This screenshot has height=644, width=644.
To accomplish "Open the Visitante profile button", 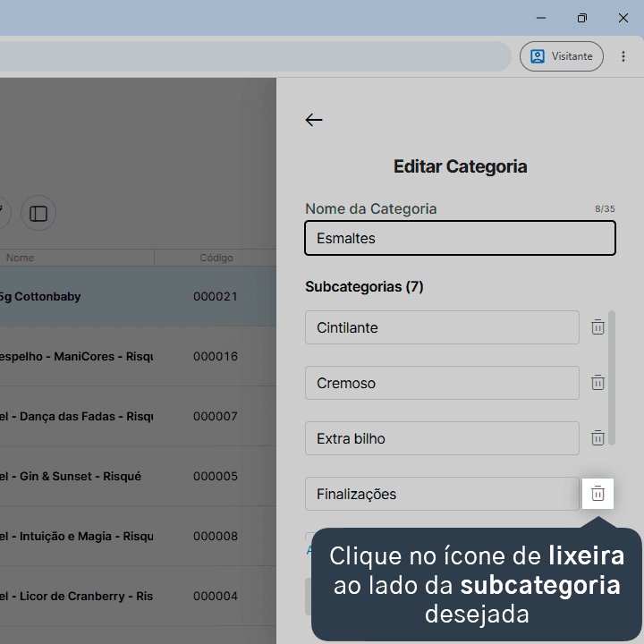I will 562,56.
